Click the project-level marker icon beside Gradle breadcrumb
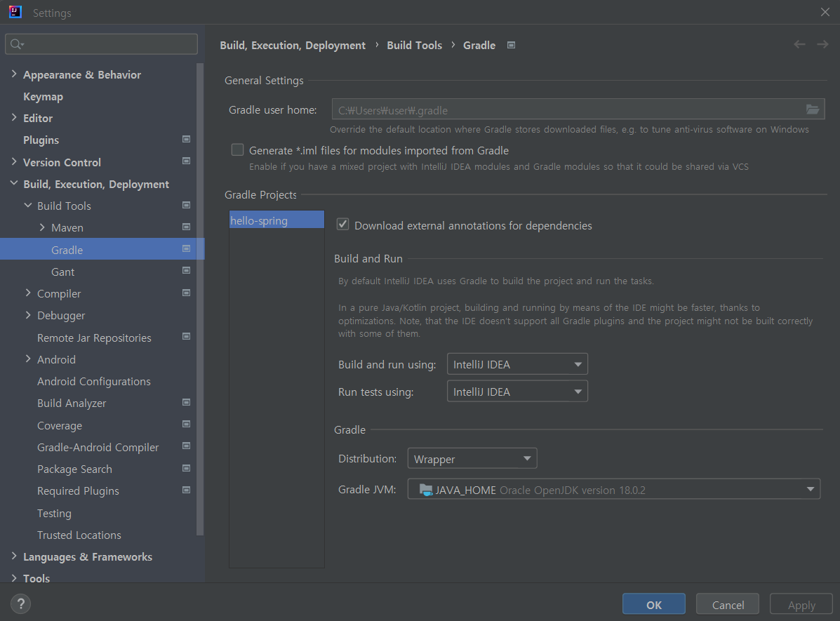 point(511,45)
